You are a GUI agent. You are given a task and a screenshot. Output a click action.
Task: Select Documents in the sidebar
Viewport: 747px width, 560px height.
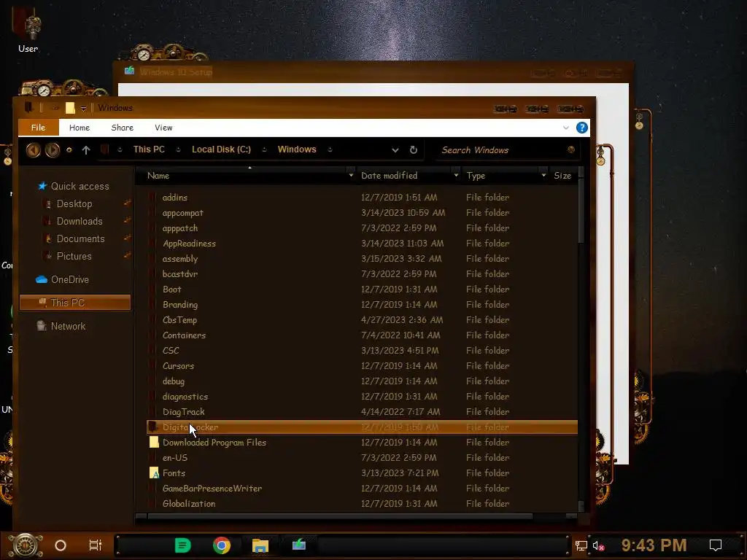coord(80,239)
